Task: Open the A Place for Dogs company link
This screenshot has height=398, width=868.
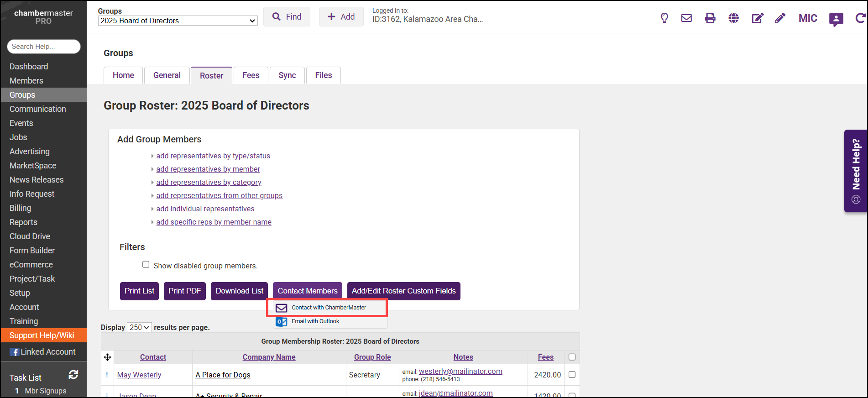Action: 223,375
